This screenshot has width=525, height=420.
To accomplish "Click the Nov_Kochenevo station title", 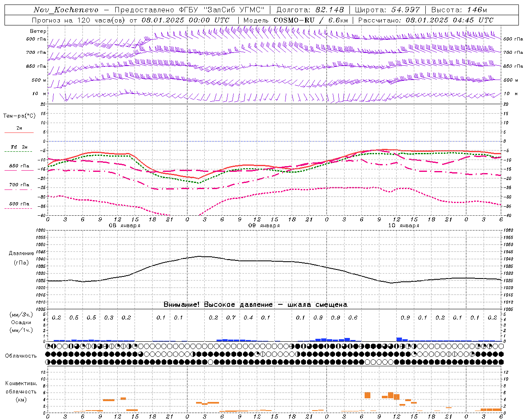I will pos(66,10).
